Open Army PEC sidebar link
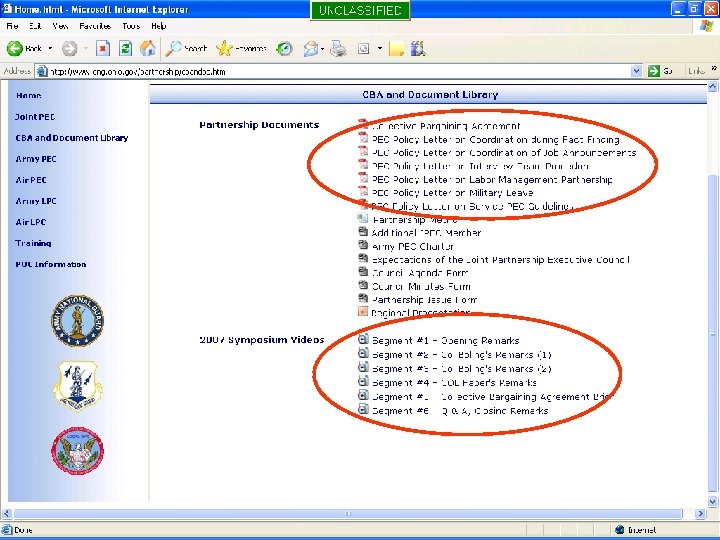720x540 pixels. click(x=36, y=159)
